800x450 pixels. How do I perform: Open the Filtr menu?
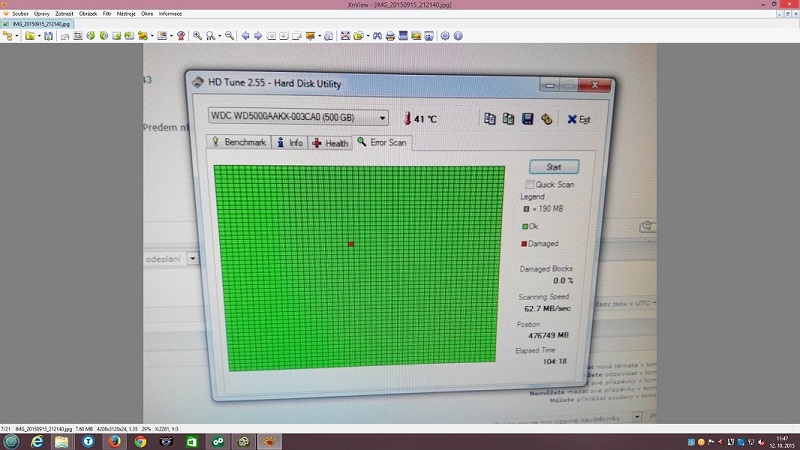(x=107, y=14)
